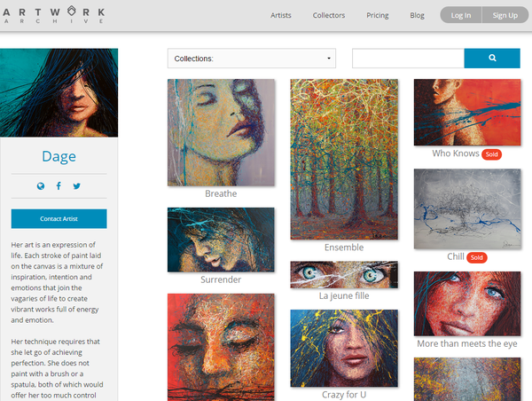Open the artist's website globe icon
532x401 pixels.
[41, 186]
